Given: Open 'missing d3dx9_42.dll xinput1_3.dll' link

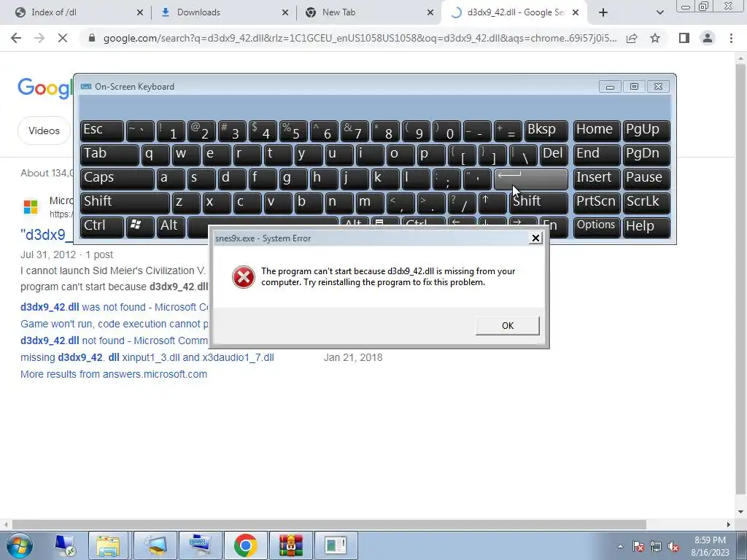Looking at the screenshot, I should coord(147,357).
